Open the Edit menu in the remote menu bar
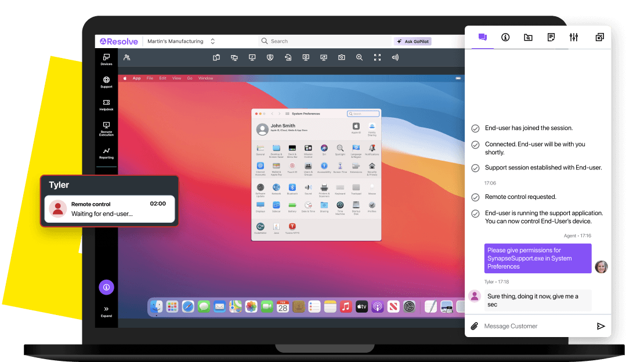The width and height of the screenshot is (644, 362). (x=162, y=78)
